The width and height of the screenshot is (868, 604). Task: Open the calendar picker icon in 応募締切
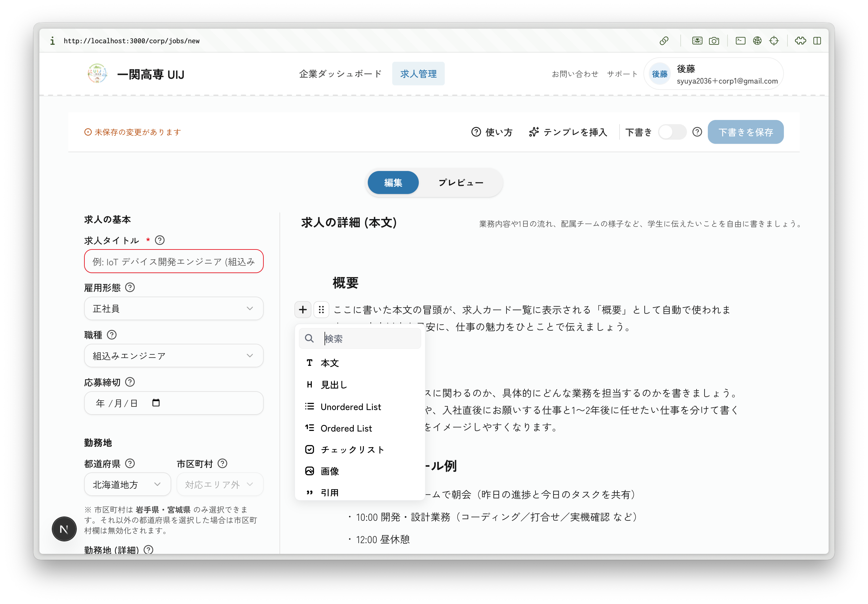(x=156, y=403)
